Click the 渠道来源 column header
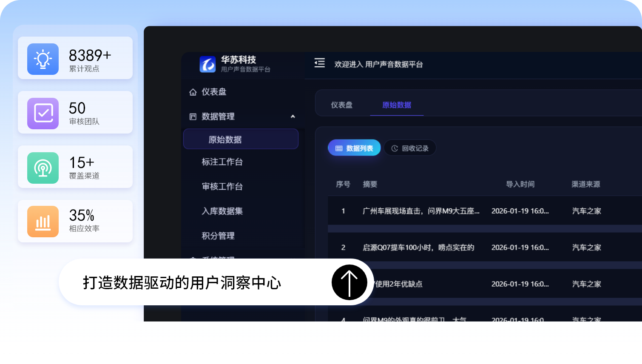The width and height of the screenshot is (642, 364). pos(586,184)
